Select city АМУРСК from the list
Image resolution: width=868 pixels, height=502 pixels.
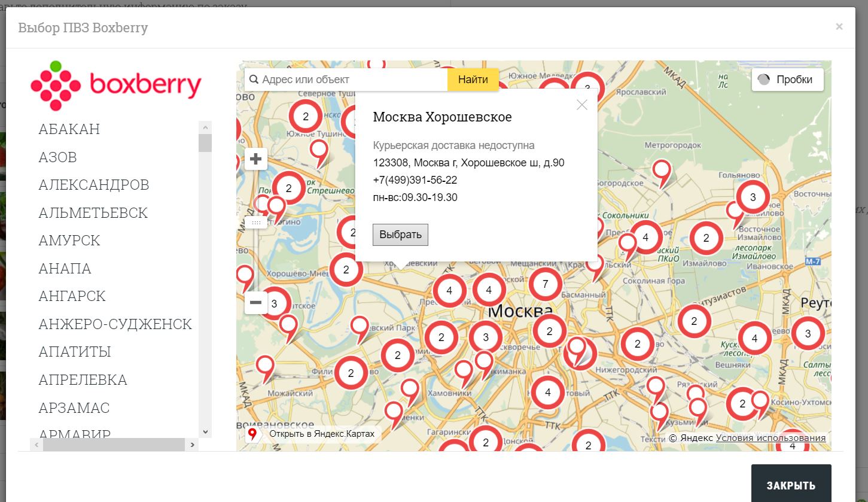click(x=69, y=241)
